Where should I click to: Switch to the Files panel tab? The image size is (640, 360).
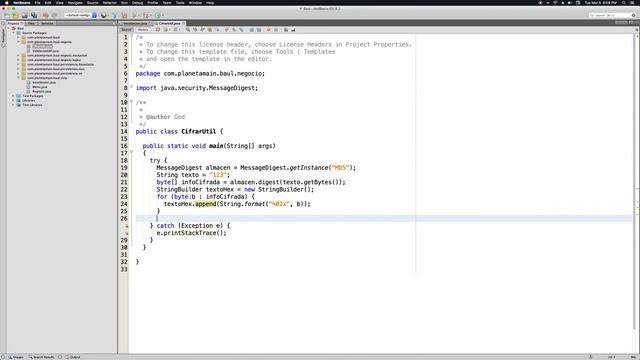(31, 23)
